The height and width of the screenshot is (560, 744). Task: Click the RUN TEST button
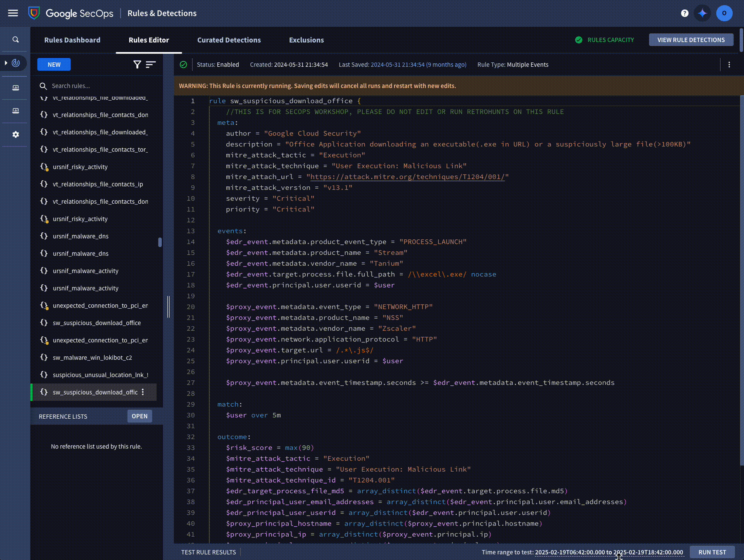click(712, 552)
